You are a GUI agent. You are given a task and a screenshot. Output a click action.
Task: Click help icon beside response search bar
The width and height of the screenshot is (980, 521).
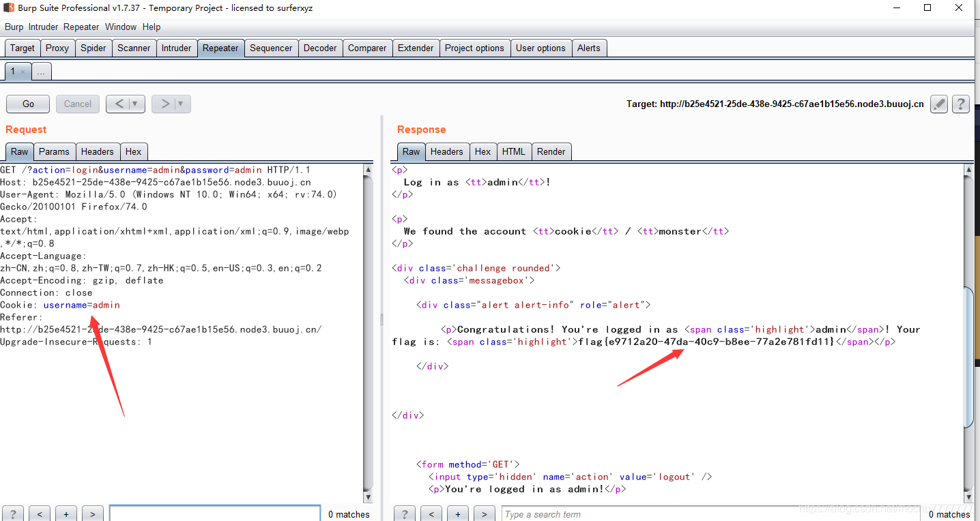[405, 514]
